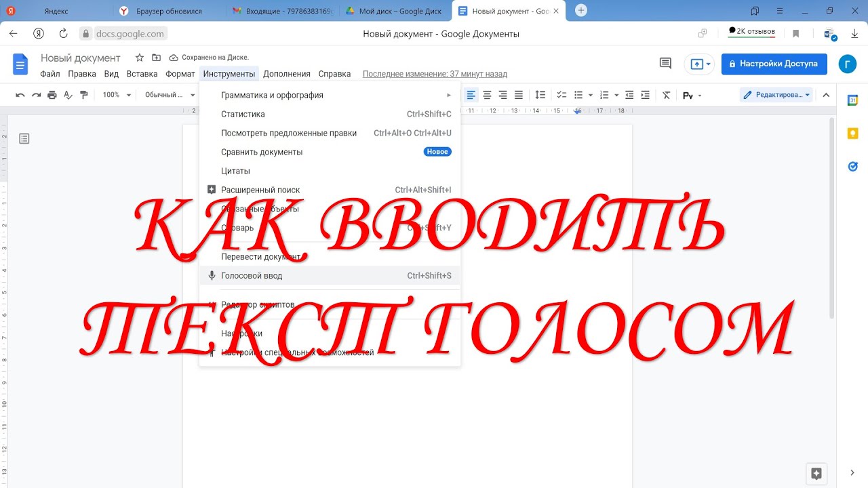Open Грамматика и орфография submenu
This screenshot has height=488, width=868.
tap(330, 96)
